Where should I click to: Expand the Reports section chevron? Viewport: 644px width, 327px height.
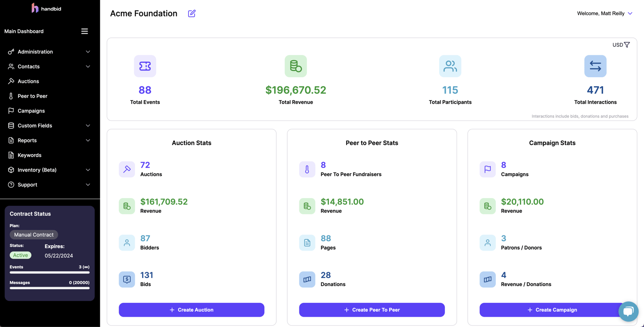coord(88,141)
